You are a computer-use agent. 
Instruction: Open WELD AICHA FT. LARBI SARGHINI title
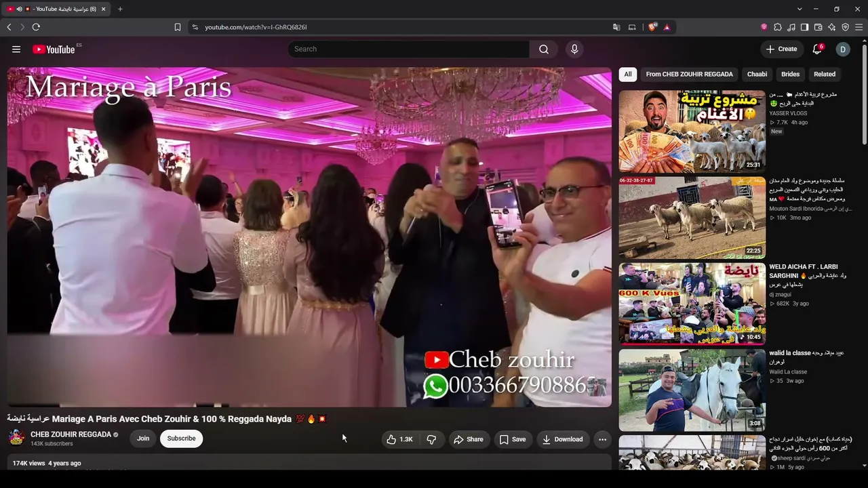[x=808, y=276]
